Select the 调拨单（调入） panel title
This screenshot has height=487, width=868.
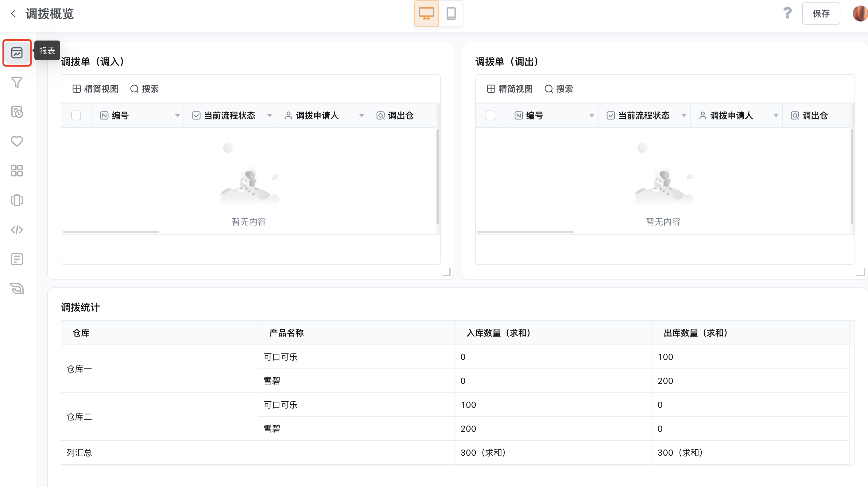(93, 62)
